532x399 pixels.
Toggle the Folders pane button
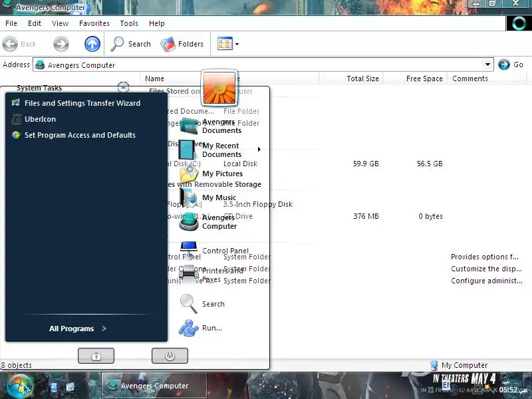point(182,44)
